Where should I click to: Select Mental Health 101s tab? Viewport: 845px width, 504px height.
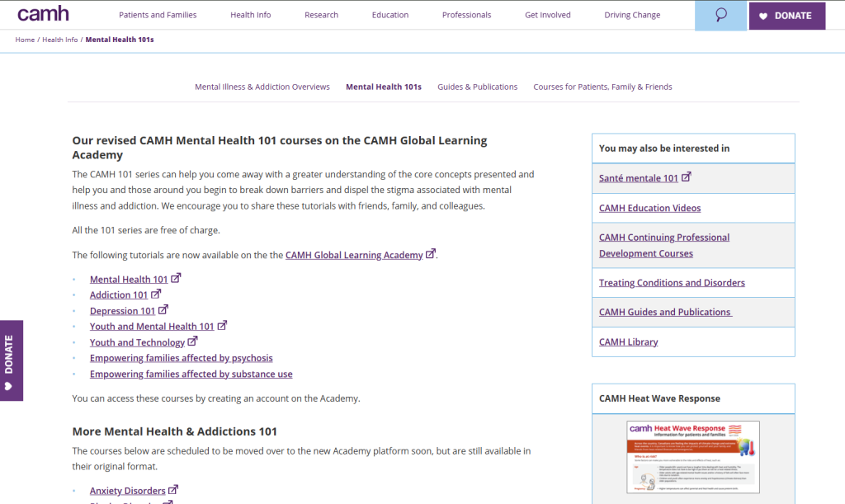(384, 87)
